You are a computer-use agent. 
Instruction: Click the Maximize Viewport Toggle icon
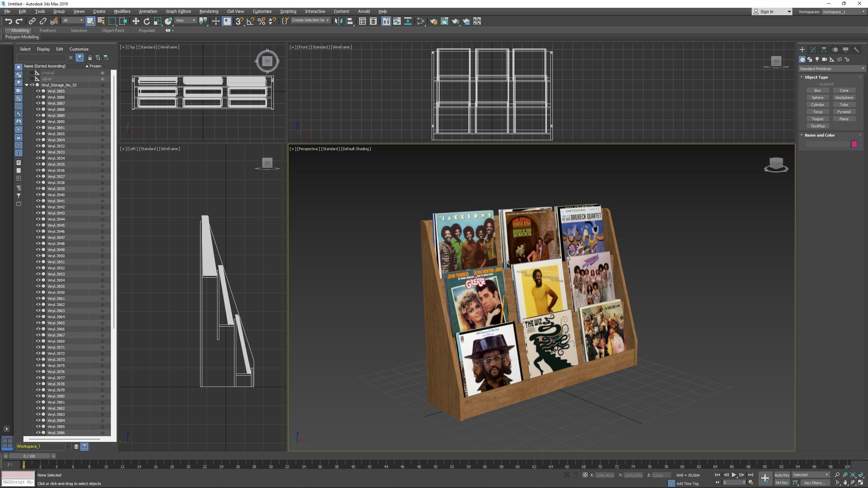[861, 483]
